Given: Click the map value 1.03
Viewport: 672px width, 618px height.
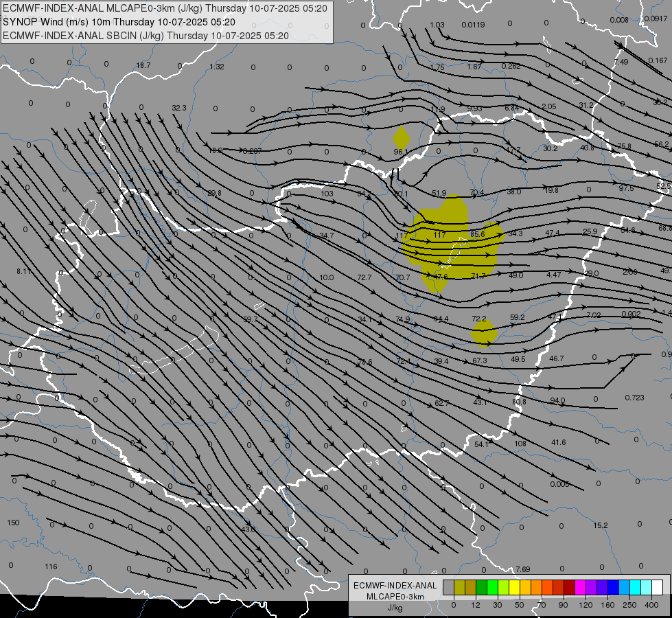Looking at the screenshot, I should tap(437, 25).
